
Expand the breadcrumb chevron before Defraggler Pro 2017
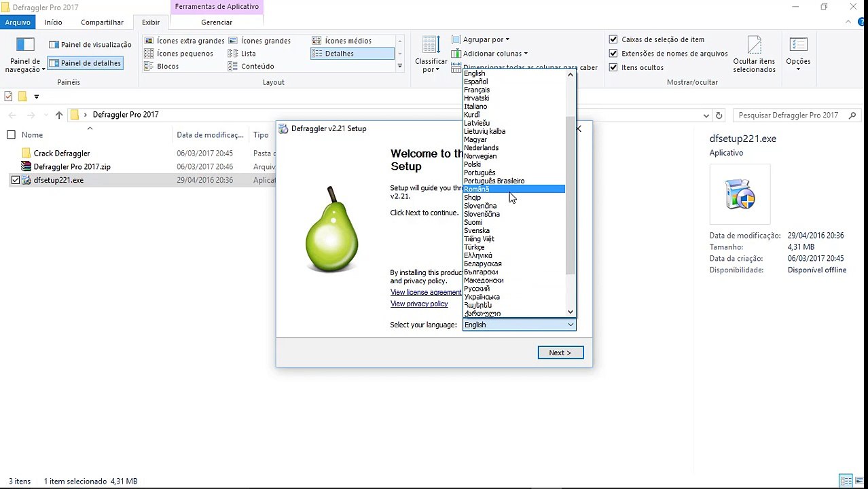[x=86, y=115]
